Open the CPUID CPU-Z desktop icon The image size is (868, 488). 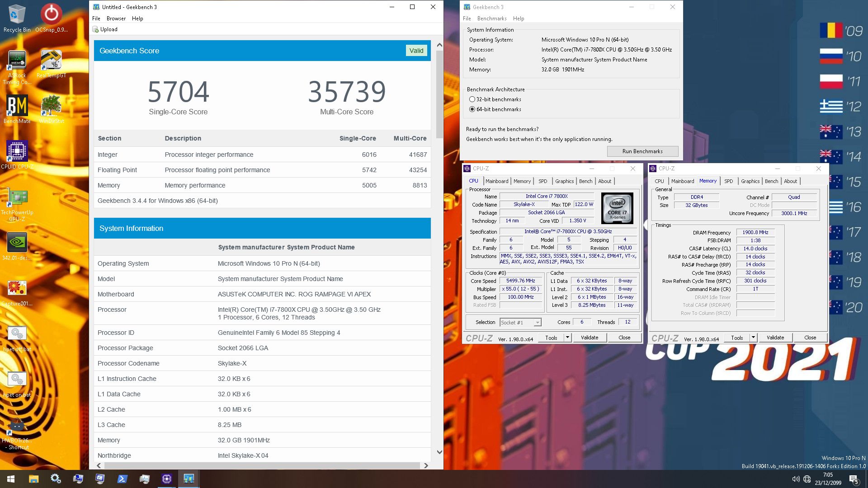click(x=17, y=155)
